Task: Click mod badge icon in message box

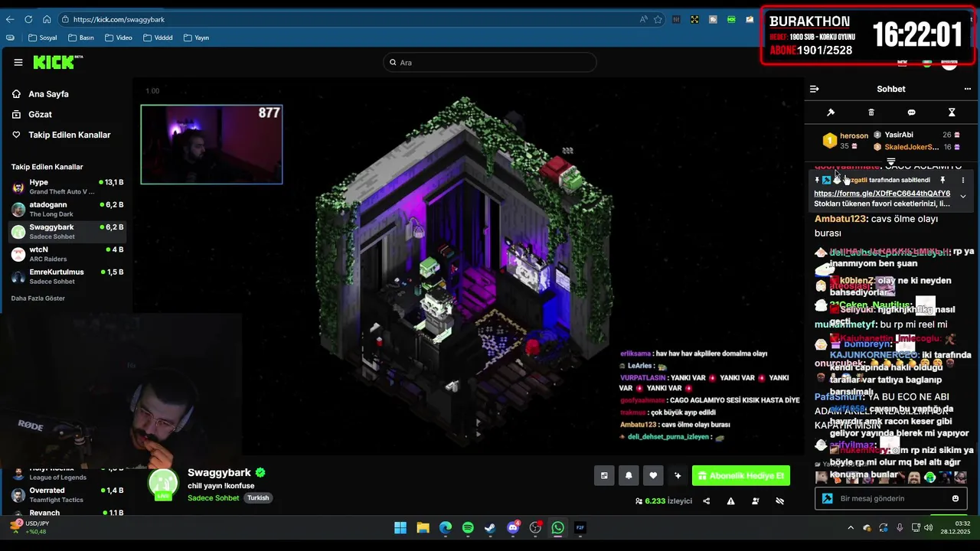Action: 828,499
